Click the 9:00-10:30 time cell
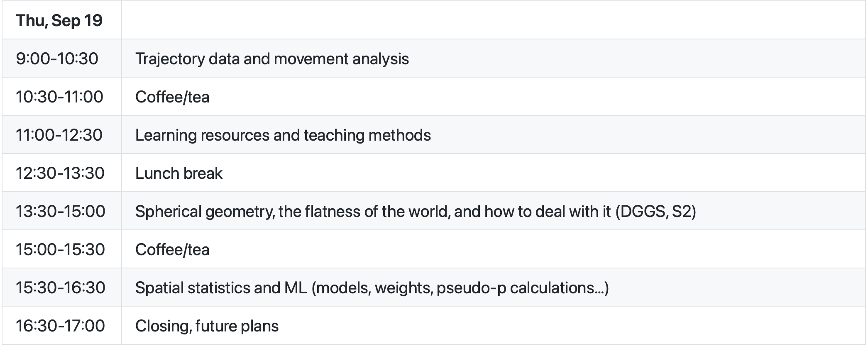The height and width of the screenshot is (346, 868). click(x=57, y=59)
